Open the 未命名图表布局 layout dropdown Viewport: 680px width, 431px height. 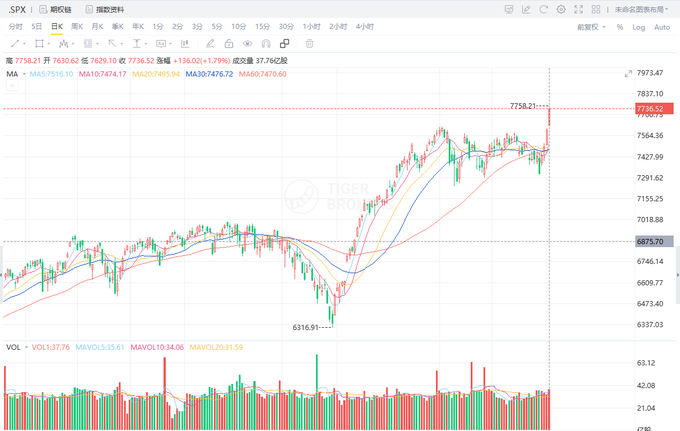[641, 9]
